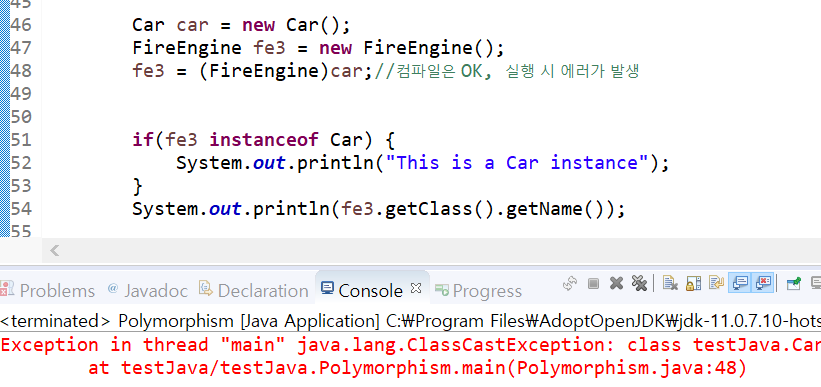821x387 pixels.
Task: Click the instanceof keyword on line 51
Action: [264, 140]
